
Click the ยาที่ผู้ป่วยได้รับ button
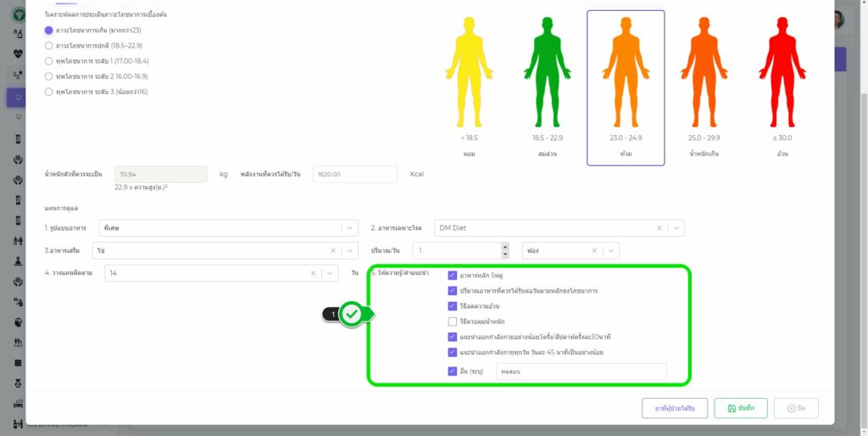point(675,408)
